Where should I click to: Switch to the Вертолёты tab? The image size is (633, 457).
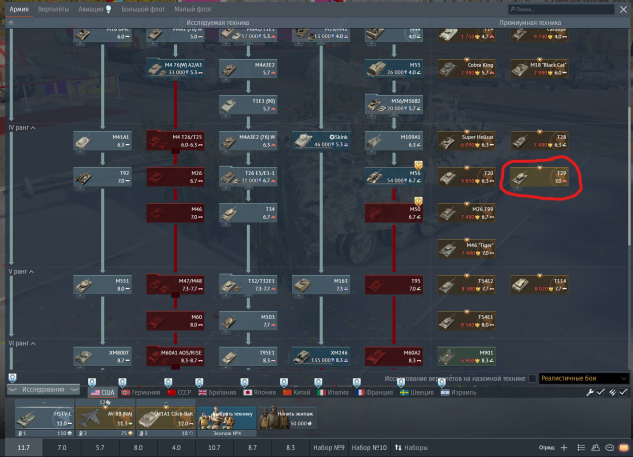[x=53, y=8]
